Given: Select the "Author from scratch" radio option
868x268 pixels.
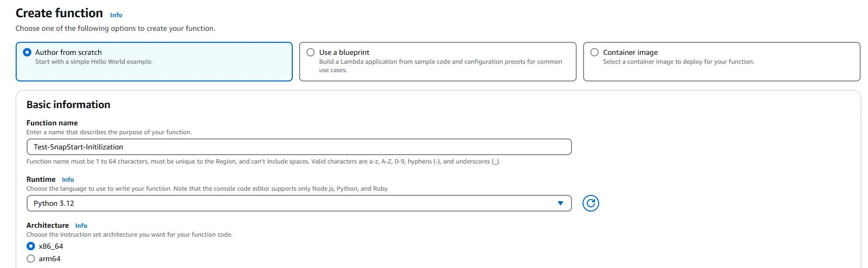Looking at the screenshot, I should (28, 52).
